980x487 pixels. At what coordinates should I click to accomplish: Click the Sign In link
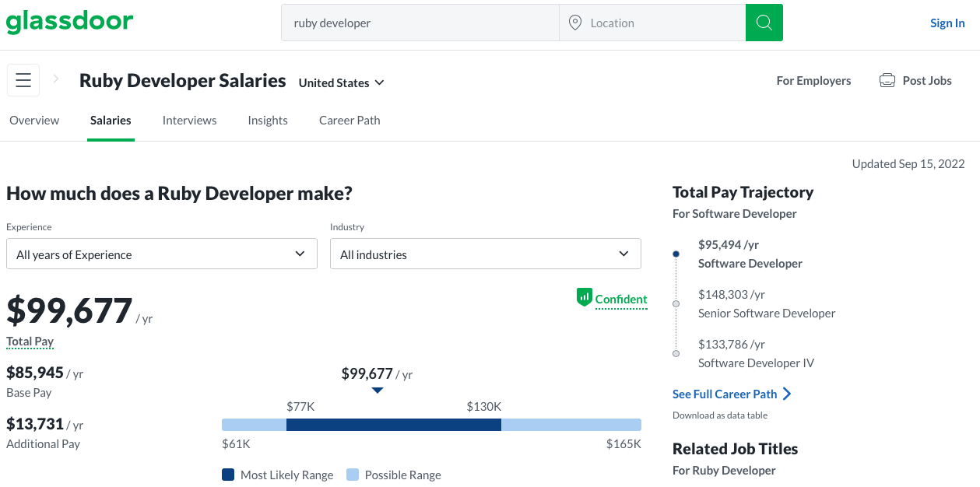click(947, 23)
